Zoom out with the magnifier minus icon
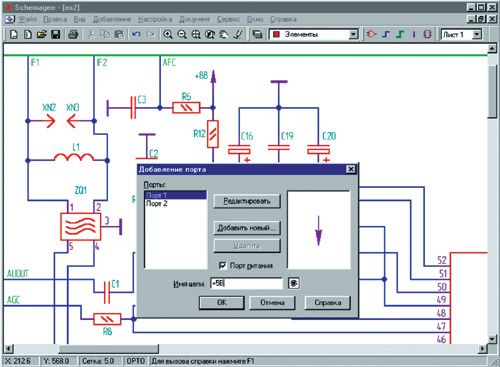 pyautogui.click(x=182, y=34)
